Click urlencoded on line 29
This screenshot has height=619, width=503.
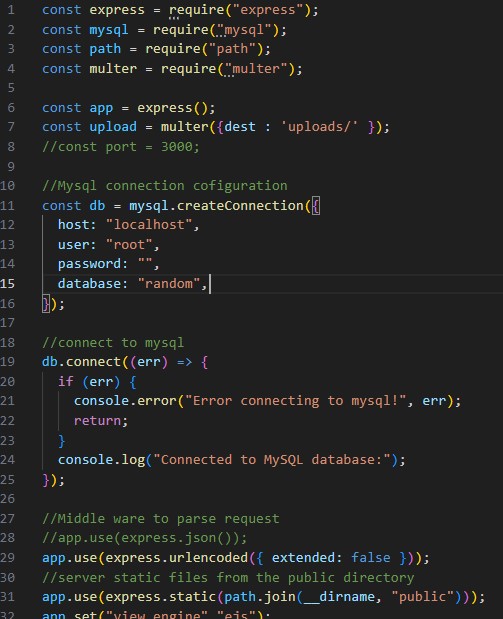[x=208, y=557]
